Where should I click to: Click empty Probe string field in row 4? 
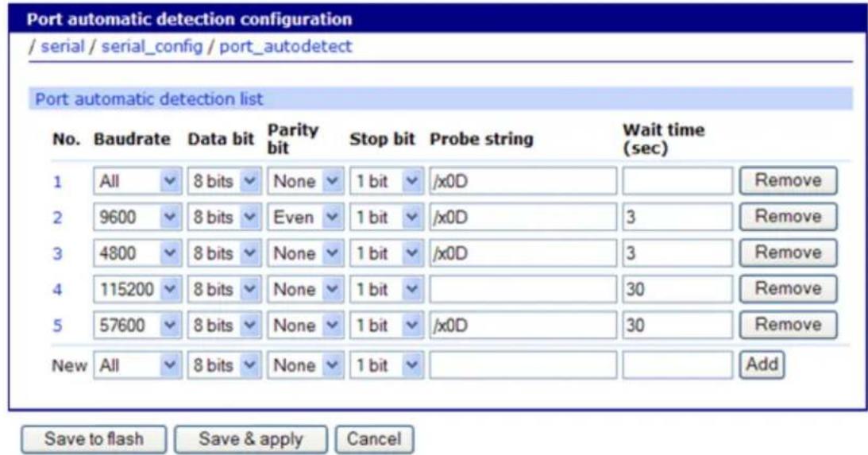523,289
